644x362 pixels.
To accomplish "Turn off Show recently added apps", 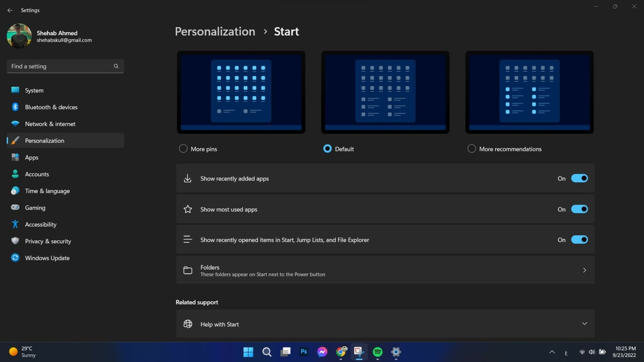I will 579,178.
